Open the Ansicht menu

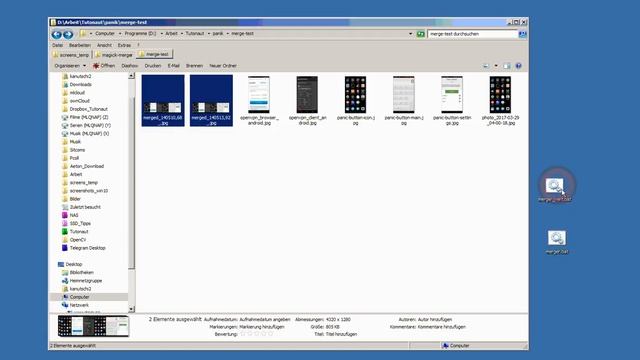click(x=104, y=45)
